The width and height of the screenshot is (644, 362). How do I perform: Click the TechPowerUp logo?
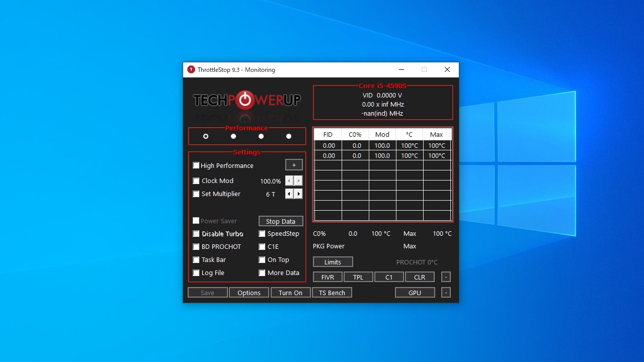pyautogui.click(x=247, y=101)
